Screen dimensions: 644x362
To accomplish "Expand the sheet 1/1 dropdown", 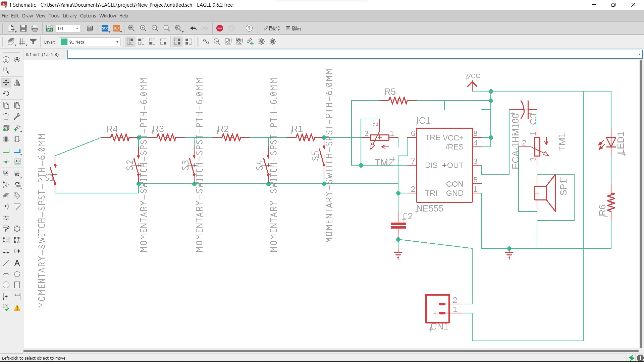I will 77,28.
